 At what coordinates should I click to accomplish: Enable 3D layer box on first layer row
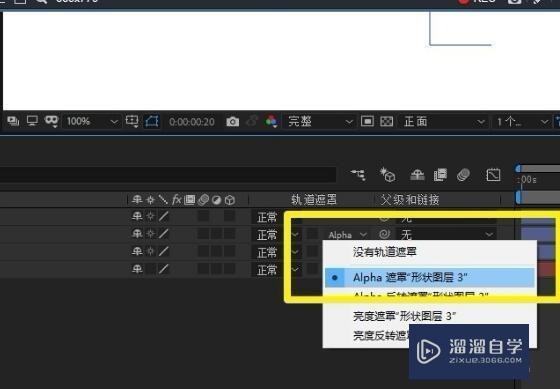click(230, 216)
